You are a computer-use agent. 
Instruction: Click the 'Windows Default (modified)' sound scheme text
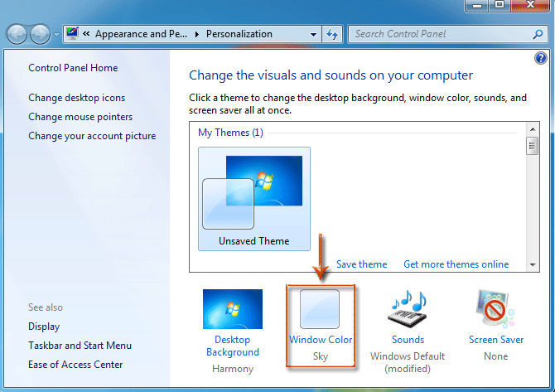pyautogui.click(x=408, y=362)
